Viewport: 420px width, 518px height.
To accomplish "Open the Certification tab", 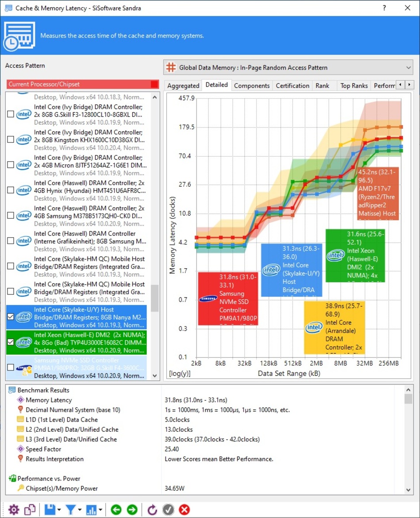I will (292, 85).
